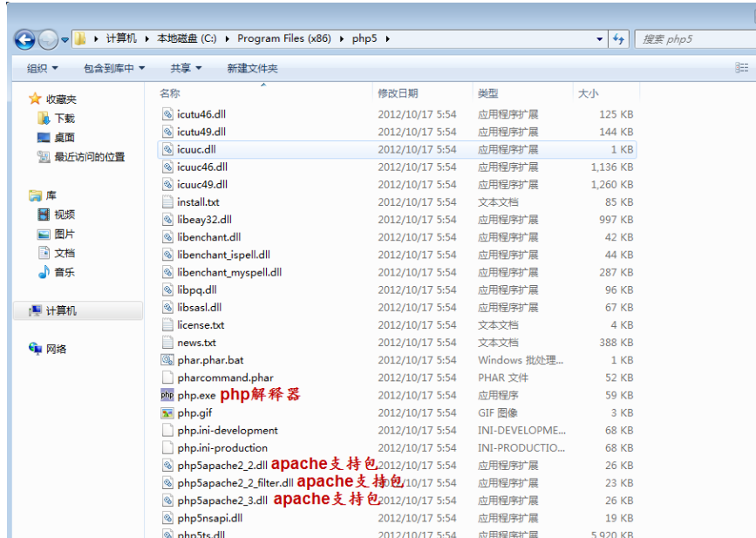
Task: Open the Share with dropdown menu
Action: click(x=186, y=68)
